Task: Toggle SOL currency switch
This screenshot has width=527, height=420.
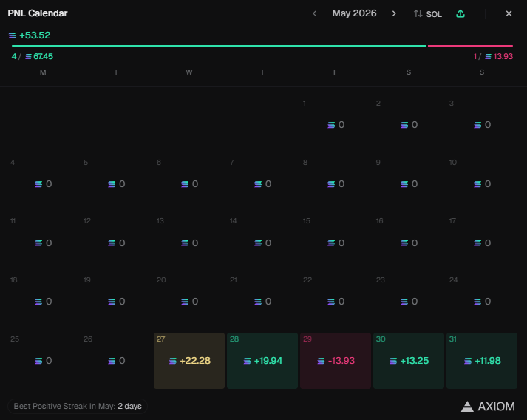Action: [427, 14]
